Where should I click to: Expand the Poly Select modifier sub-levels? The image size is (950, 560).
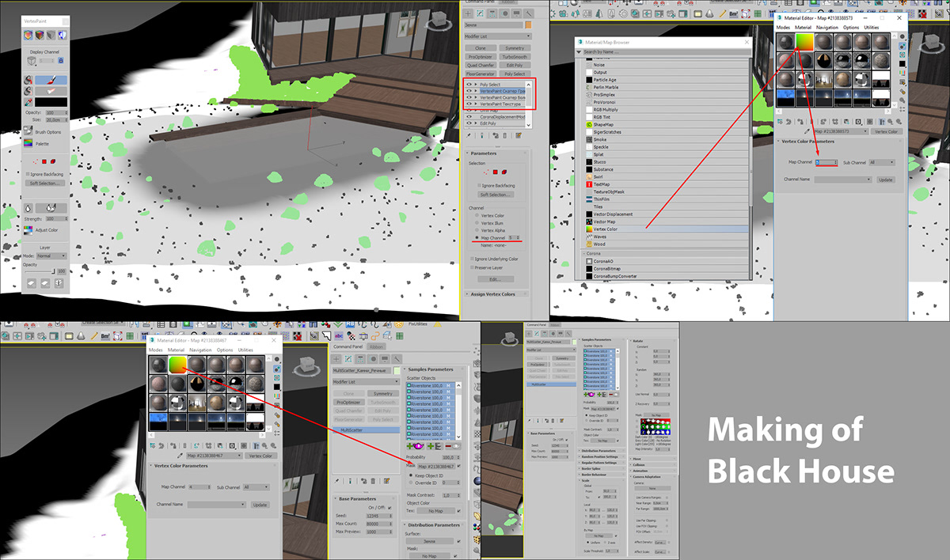point(477,84)
